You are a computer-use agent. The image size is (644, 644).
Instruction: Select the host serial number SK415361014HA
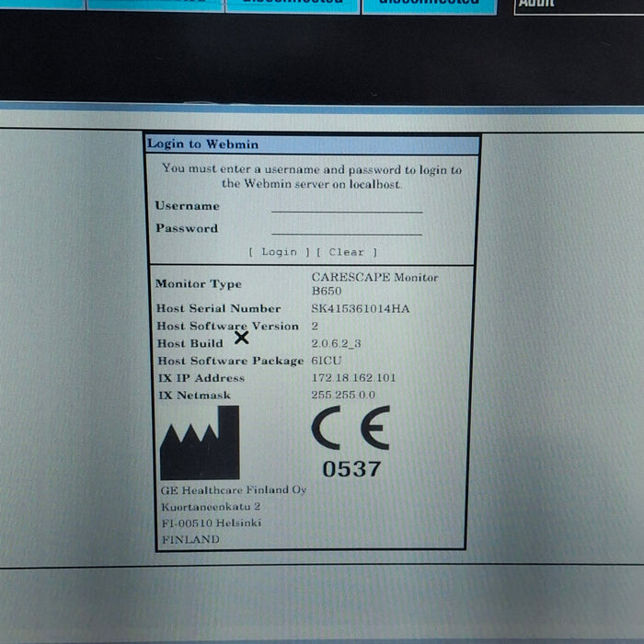click(x=360, y=309)
